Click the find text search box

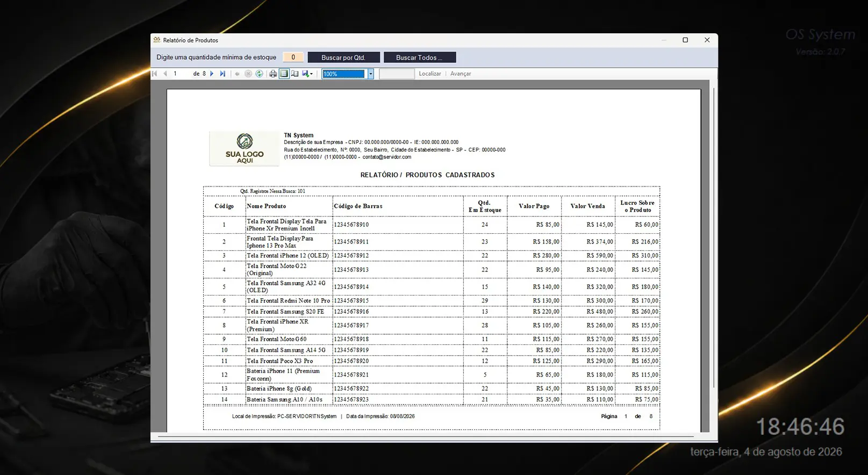[x=397, y=74]
